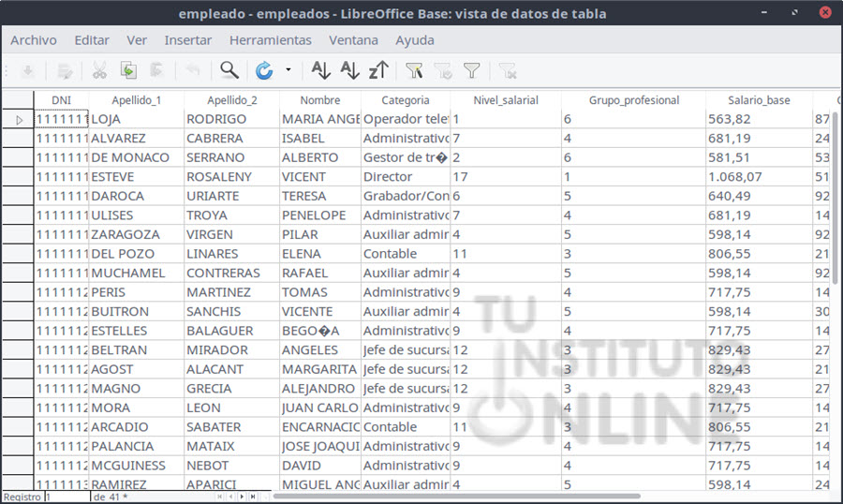Viewport: 843px width, 504px height.
Task: Close the LibreOffice Base window
Action: pos(825,12)
